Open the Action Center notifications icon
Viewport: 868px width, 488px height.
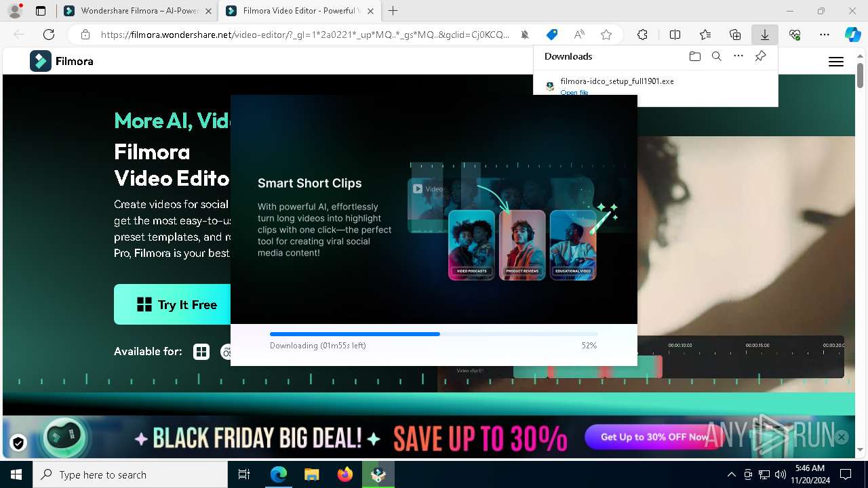coord(846,474)
